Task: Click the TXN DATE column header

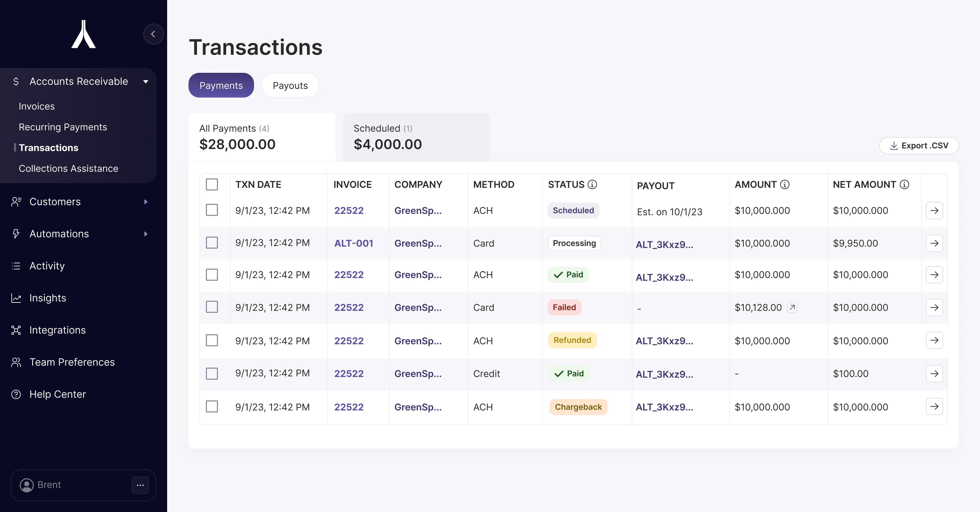Action: (258, 185)
